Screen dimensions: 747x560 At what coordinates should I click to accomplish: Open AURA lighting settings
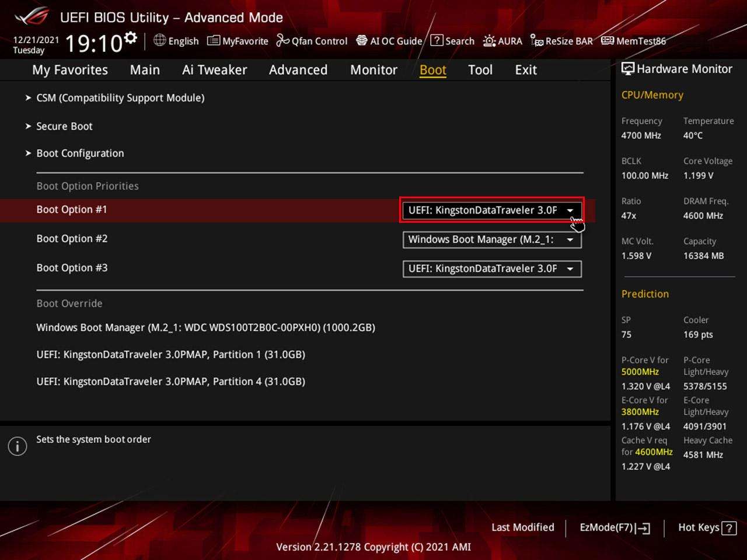point(502,41)
